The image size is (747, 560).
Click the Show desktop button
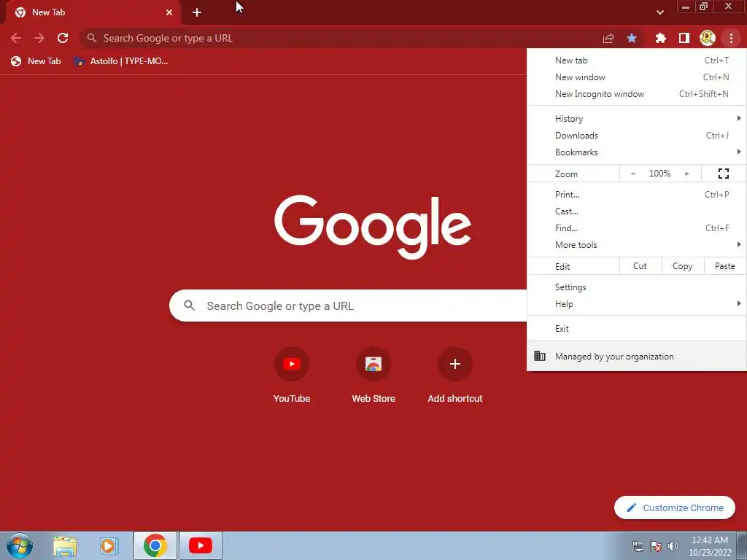coord(742,545)
